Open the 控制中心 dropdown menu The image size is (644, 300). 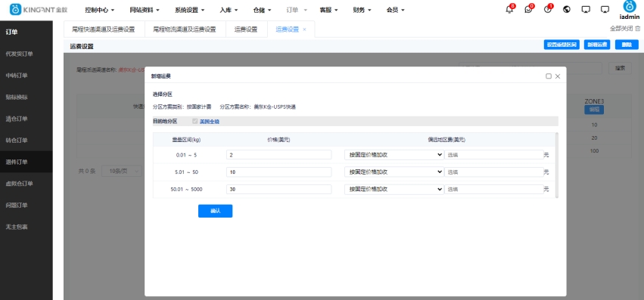99,10
